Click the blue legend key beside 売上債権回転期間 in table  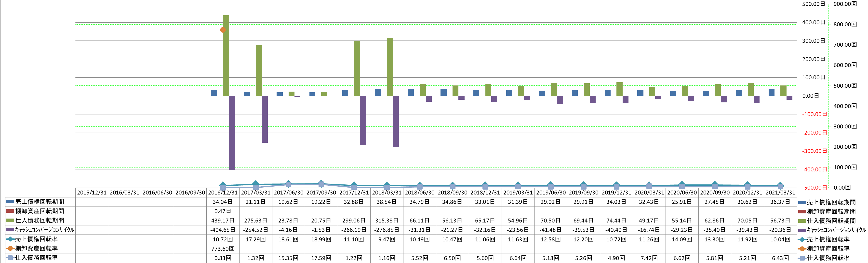click(10, 202)
